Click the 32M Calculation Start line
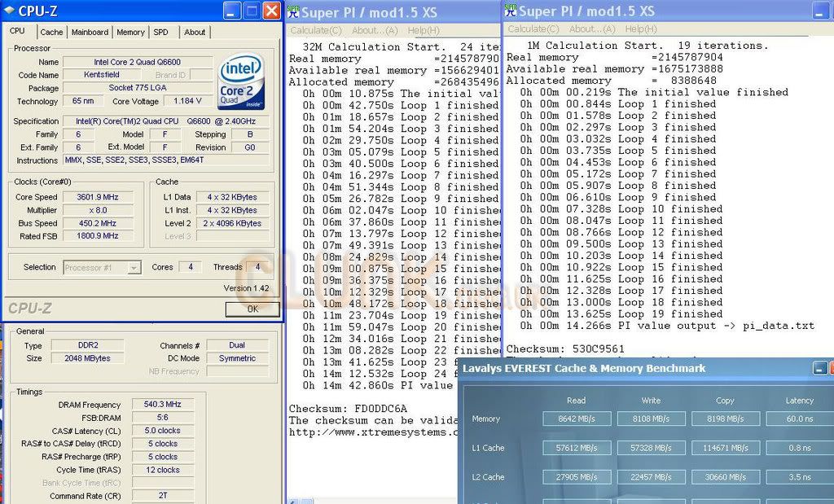 point(401,46)
